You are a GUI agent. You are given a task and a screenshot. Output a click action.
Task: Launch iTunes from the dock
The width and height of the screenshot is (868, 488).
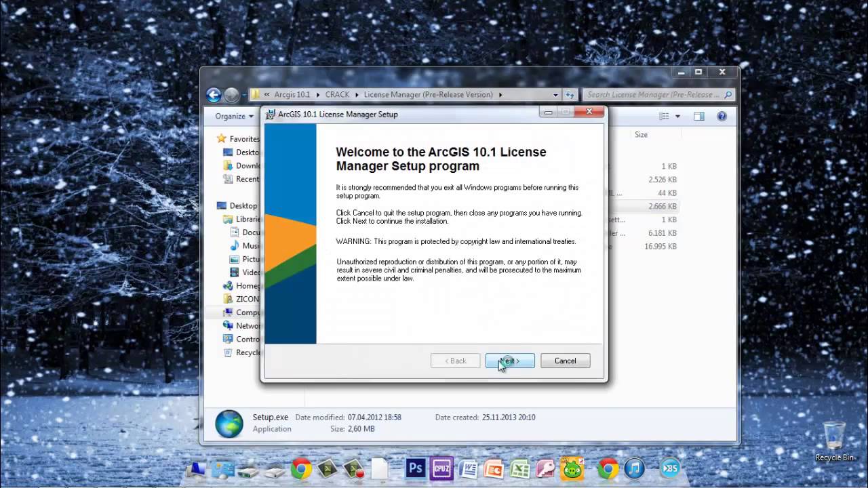[x=634, y=468]
